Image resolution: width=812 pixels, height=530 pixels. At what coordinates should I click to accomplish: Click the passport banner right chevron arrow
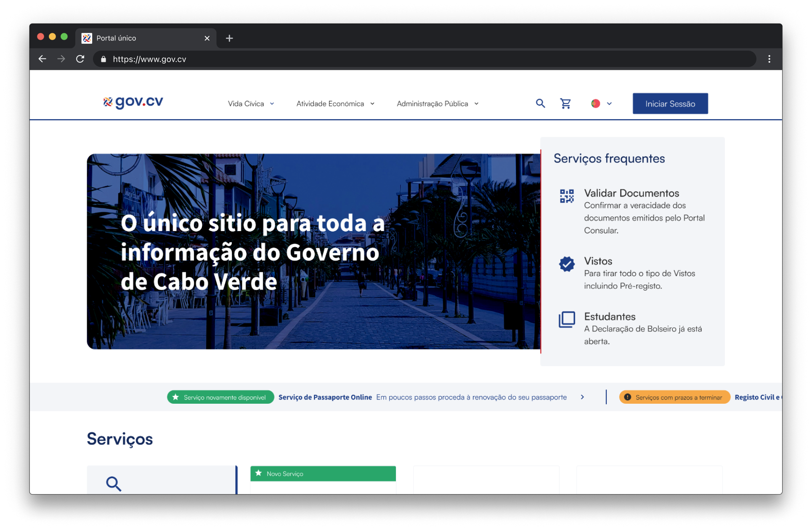click(x=582, y=397)
